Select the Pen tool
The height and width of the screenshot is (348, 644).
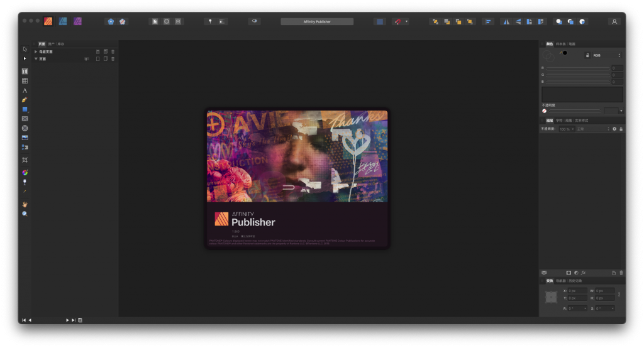pos(25,100)
